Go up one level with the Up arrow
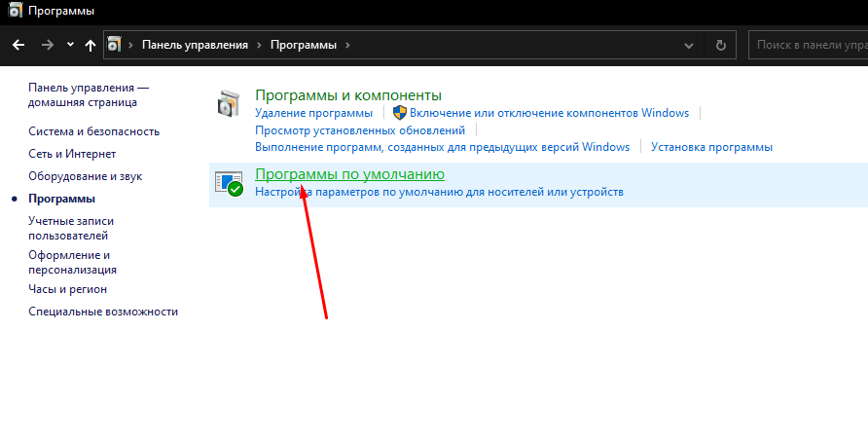This screenshot has width=868, height=441. [90, 45]
